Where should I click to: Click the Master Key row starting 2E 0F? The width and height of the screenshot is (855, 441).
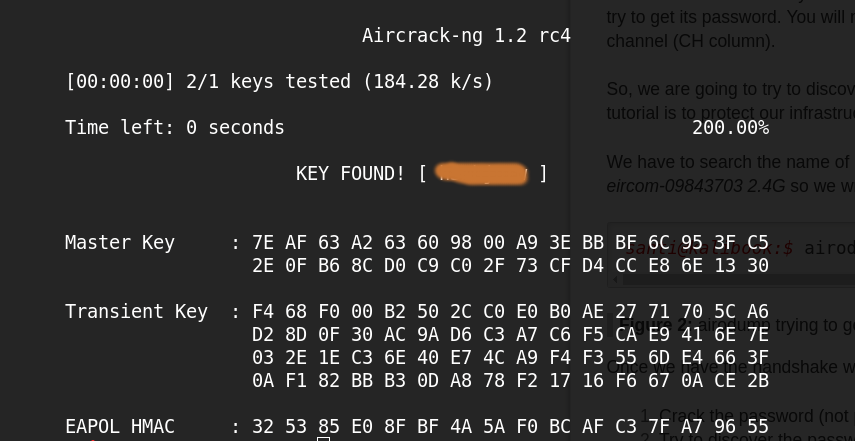[x=510, y=265]
